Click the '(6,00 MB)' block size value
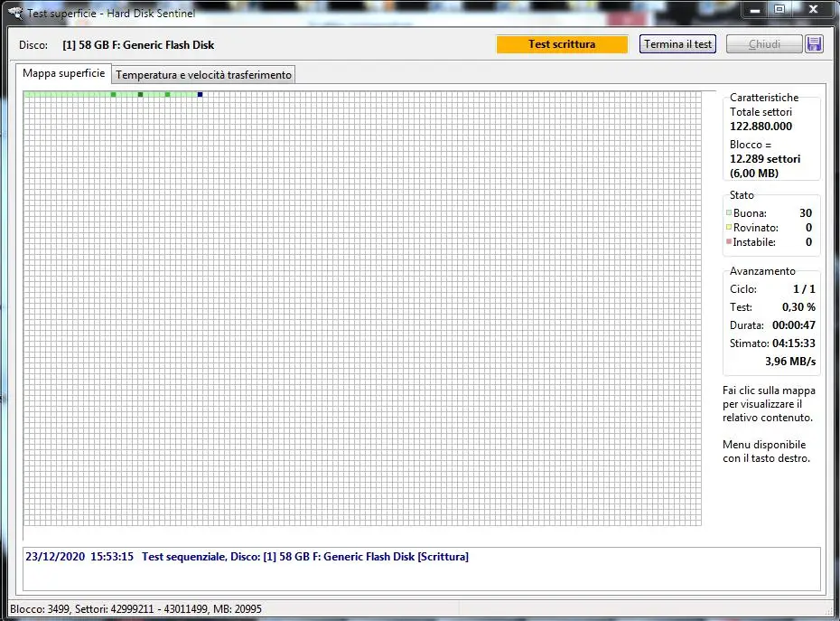Image resolution: width=840 pixels, height=621 pixels. [x=754, y=174]
